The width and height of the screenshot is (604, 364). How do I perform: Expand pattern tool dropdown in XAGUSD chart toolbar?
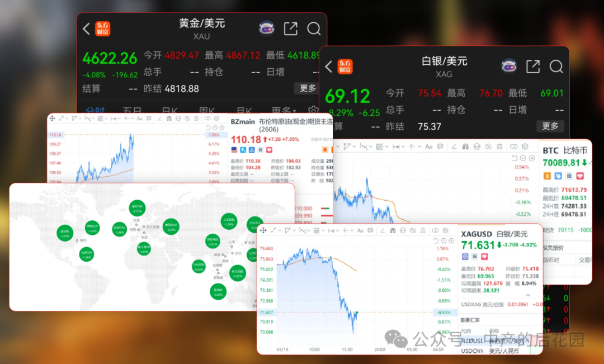(309, 230)
